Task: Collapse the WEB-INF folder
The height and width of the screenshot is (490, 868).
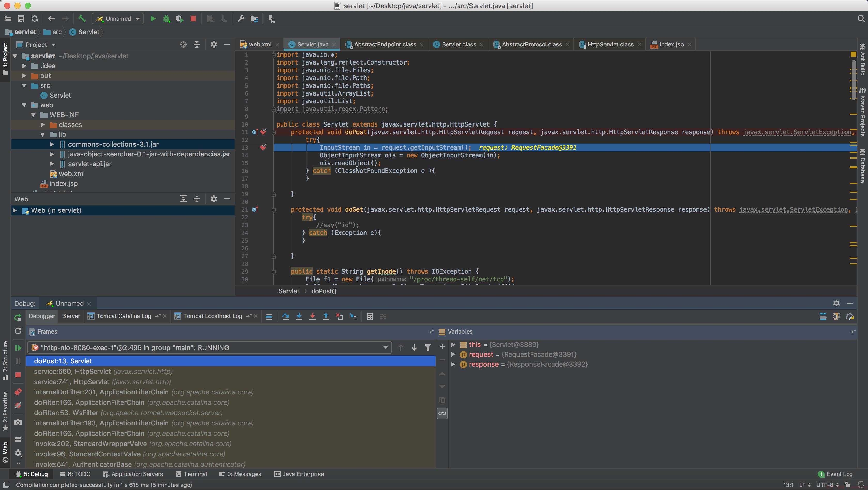Action: (33, 115)
